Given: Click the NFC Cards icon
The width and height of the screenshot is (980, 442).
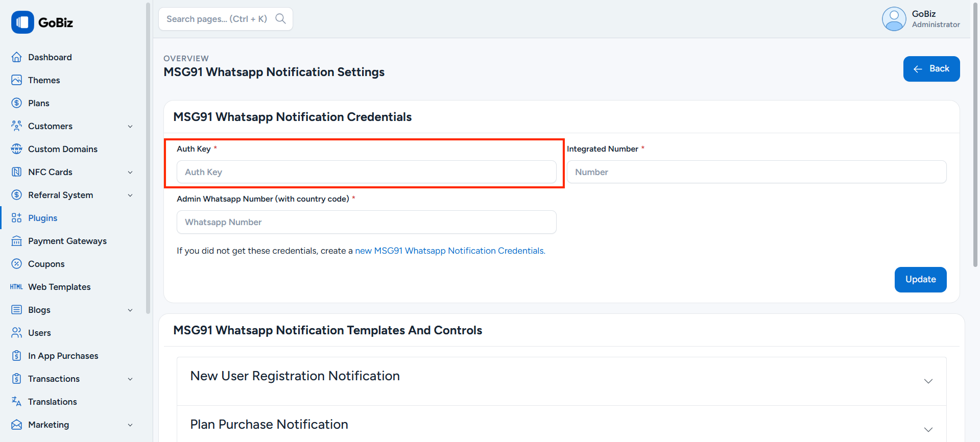Looking at the screenshot, I should tap(17, 172).
